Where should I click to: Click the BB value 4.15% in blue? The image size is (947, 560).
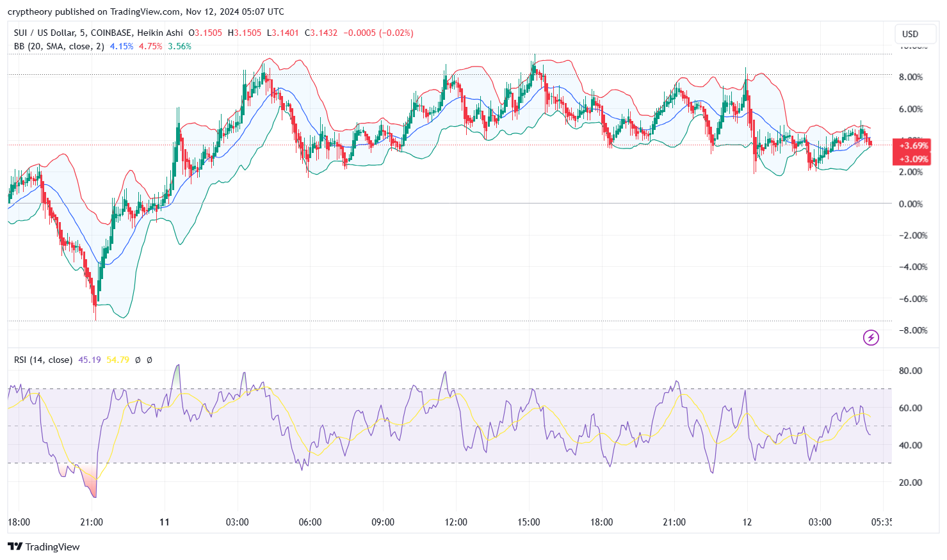click(x=122, y=46)
